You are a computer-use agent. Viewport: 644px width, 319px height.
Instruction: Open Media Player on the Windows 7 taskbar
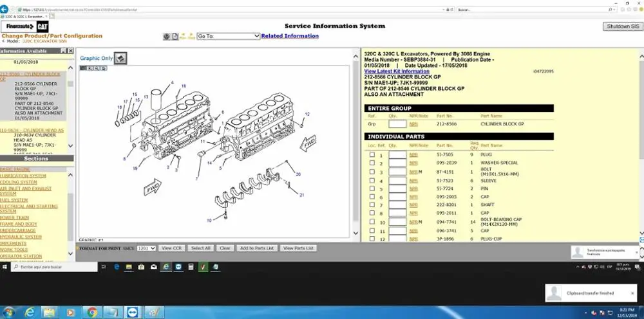[x=71, y=313]
